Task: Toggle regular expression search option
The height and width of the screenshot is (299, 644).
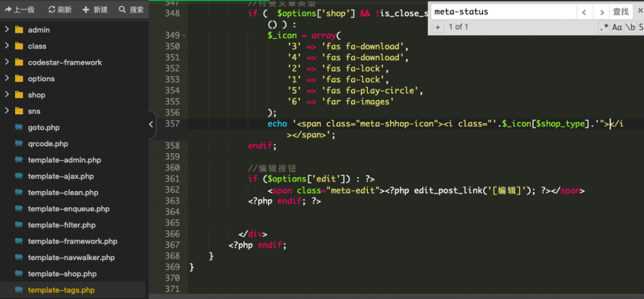Action: 604,28
